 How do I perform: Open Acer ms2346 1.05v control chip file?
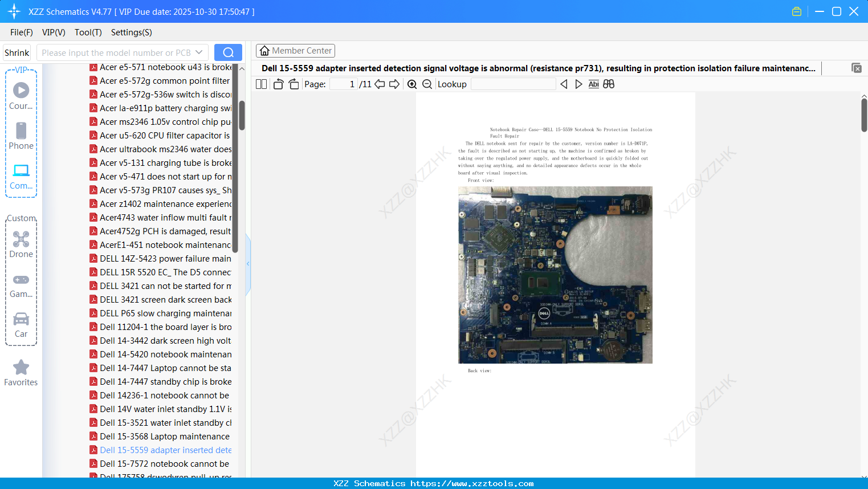click(161, 122)
